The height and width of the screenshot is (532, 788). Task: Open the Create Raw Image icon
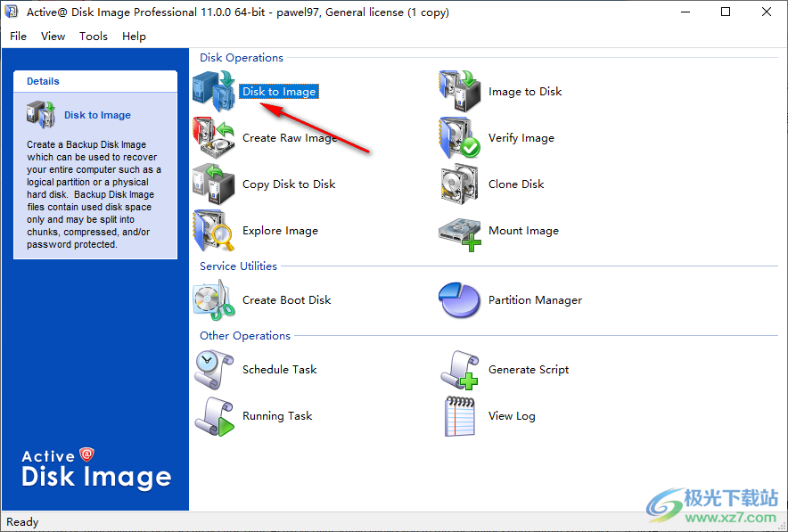pos(213,138)
